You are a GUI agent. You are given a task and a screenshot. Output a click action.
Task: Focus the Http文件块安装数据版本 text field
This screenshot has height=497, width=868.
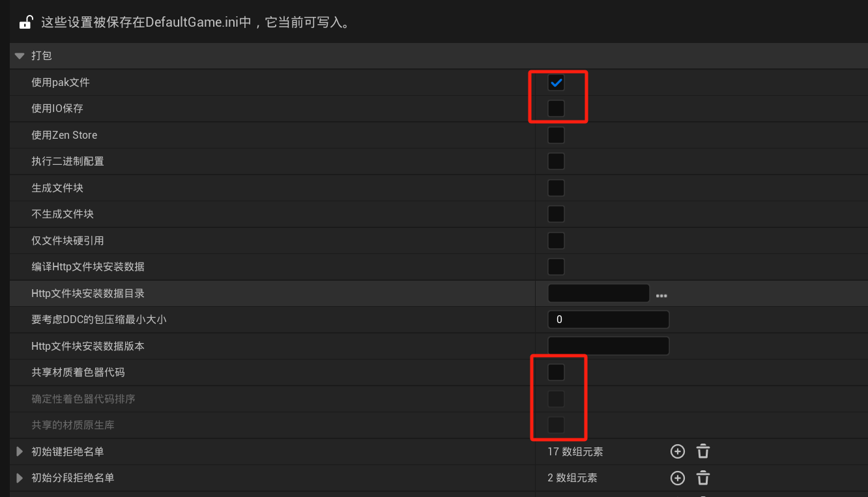609,346
